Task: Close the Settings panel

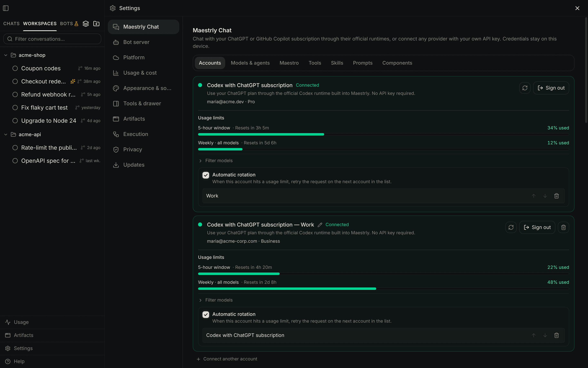Action: [577, 8]
